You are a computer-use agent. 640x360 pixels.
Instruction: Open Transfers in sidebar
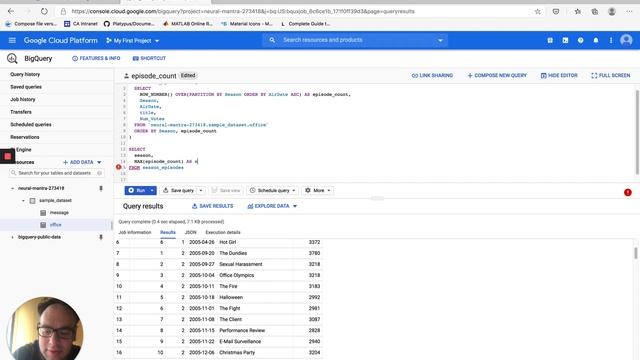[x=21, y=112]
